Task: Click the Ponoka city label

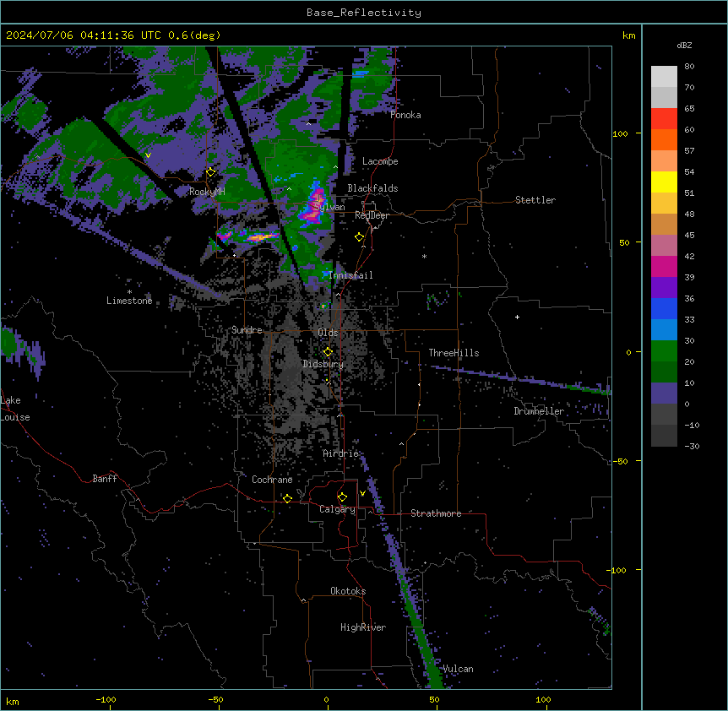Action: (x=405, y=115)
